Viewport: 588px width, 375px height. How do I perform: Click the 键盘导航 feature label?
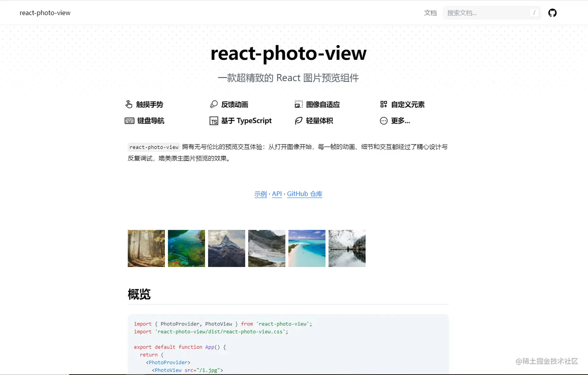pyautogui.click(x=151, y=121)
